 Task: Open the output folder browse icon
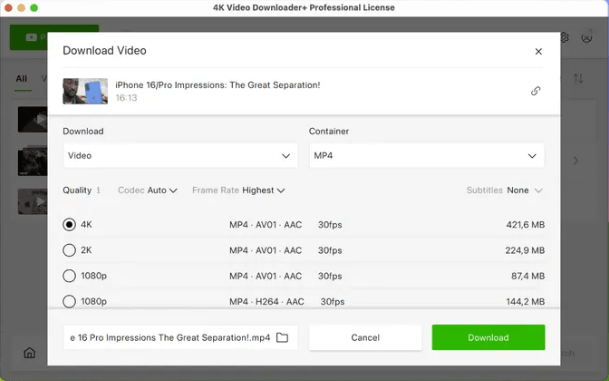[282, 338]
